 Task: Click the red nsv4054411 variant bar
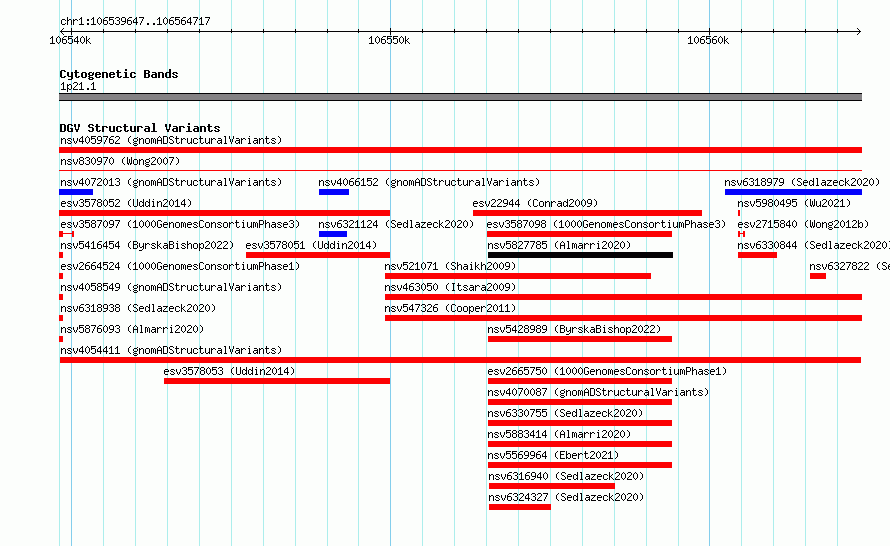pyautogui.click(x=460, y=360)
